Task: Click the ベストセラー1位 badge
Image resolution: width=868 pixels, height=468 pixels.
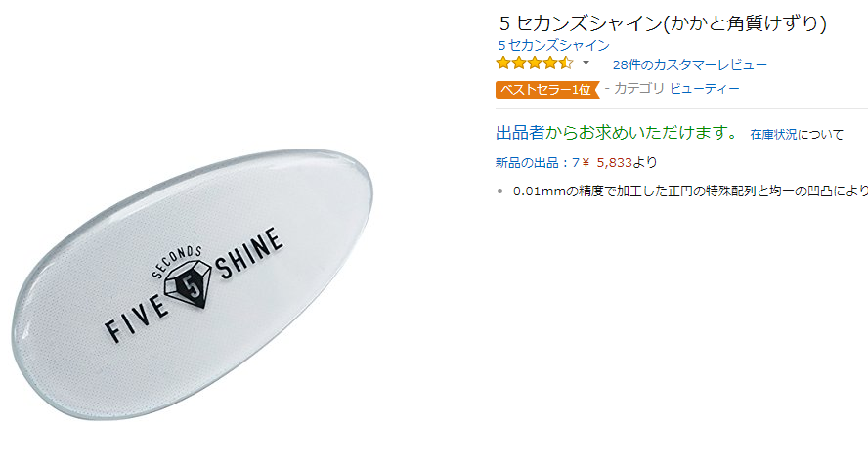Action: (547, 90)
